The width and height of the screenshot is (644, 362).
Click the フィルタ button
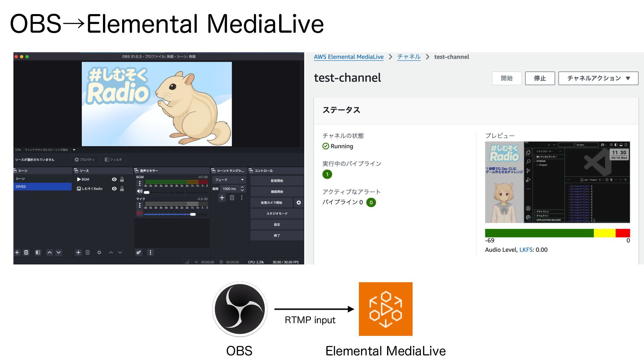[113, 160]
